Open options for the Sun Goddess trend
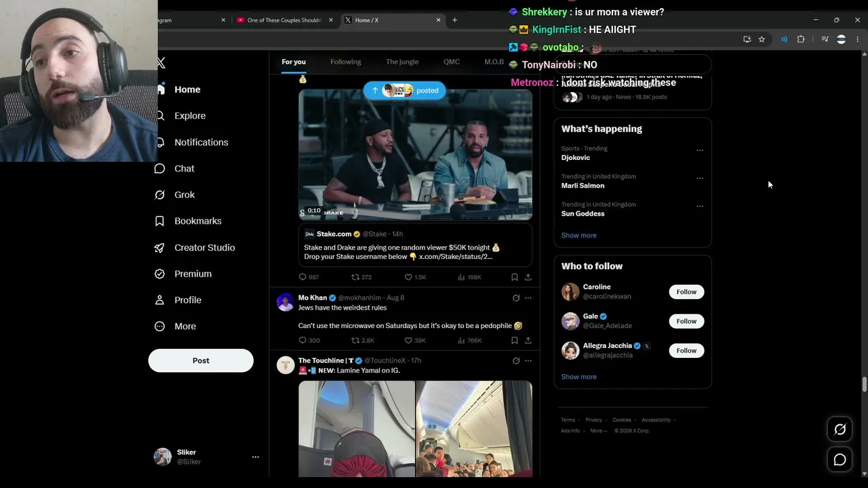Screen dimensions: 868x488 point(700,205)
